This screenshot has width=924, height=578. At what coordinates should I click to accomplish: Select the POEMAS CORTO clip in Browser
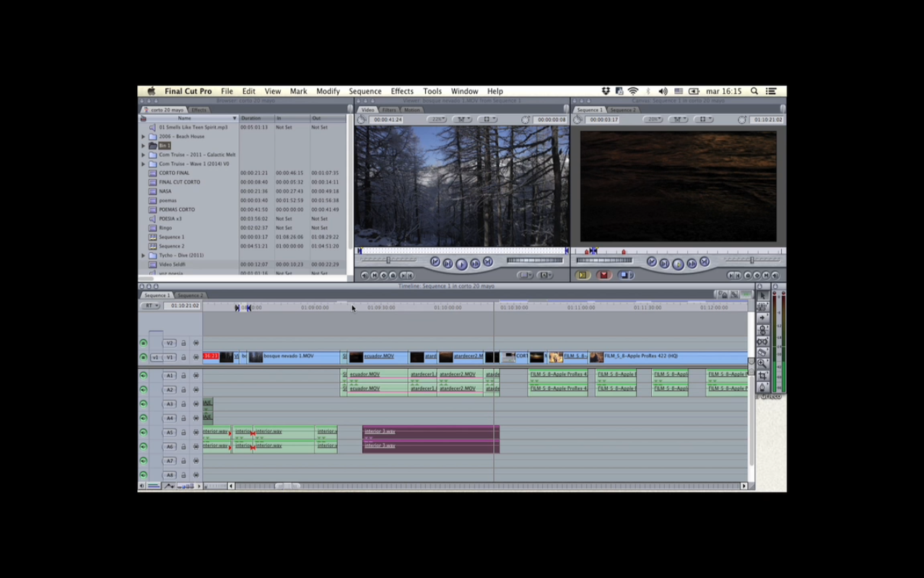(177, 210)
